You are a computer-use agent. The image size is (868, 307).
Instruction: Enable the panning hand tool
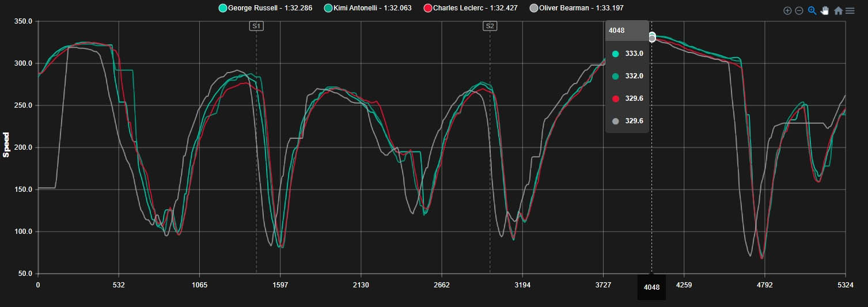(x=825, y=10)
